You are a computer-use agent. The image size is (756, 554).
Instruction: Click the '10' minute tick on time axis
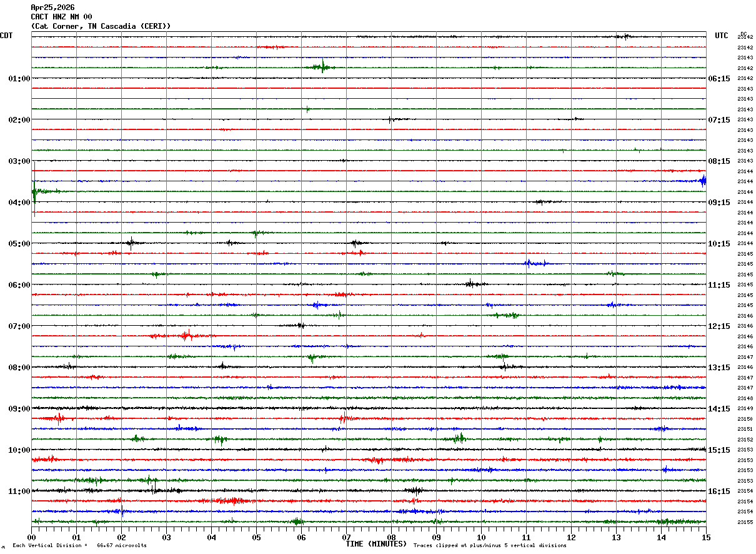coord(481,537)
